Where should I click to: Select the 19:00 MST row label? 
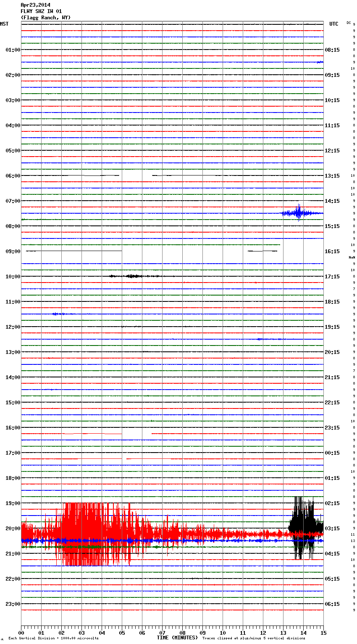(x=13, y=503)
